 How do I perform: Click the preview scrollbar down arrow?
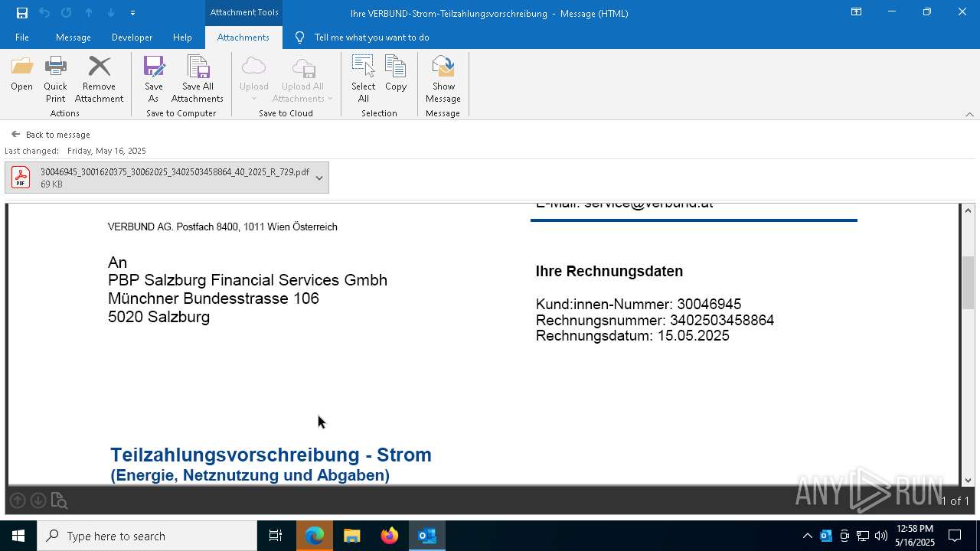point(968,480)
